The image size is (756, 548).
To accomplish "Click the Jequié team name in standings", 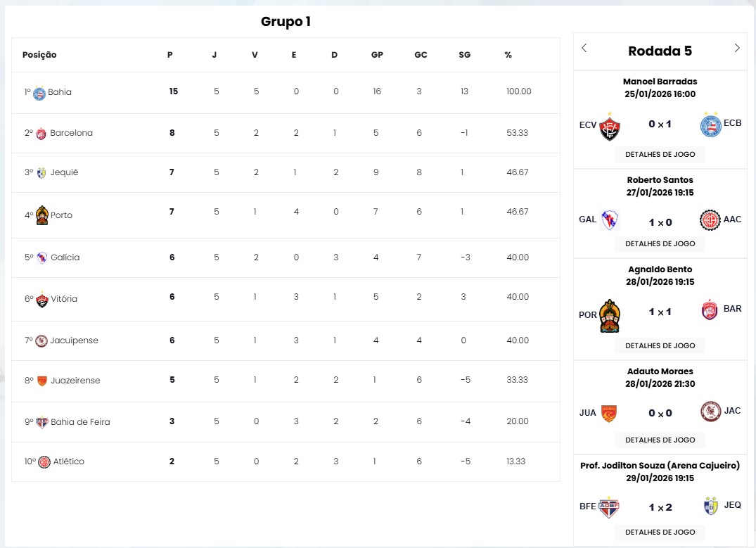I will click(x=64, y=172).
